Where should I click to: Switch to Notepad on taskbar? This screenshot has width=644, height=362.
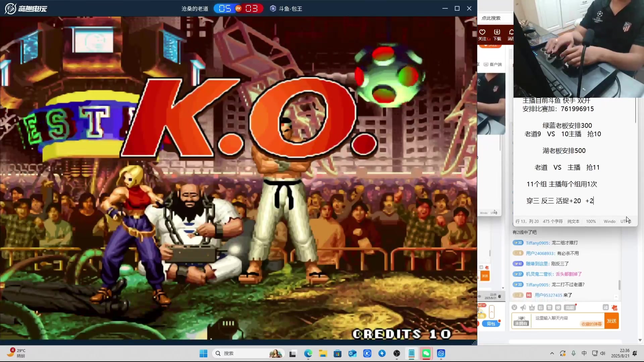coord(412,353)
